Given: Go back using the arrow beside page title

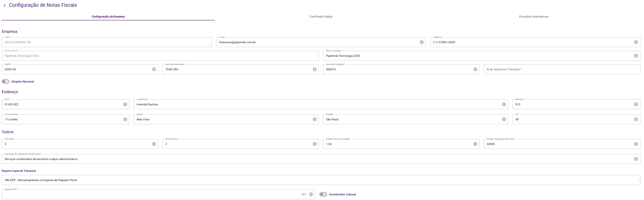Looking at the screenshot, I should pyautogui.click(x=5, y=5).
